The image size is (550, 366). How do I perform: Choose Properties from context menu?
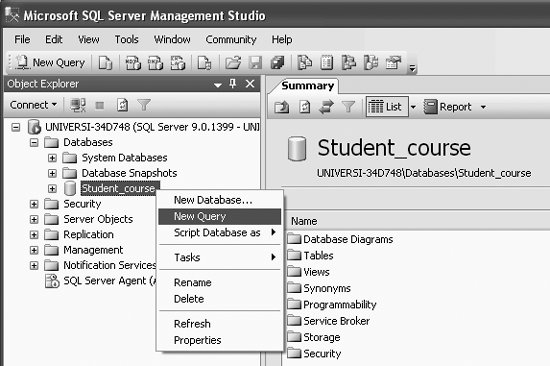click(x=220, y=340)
